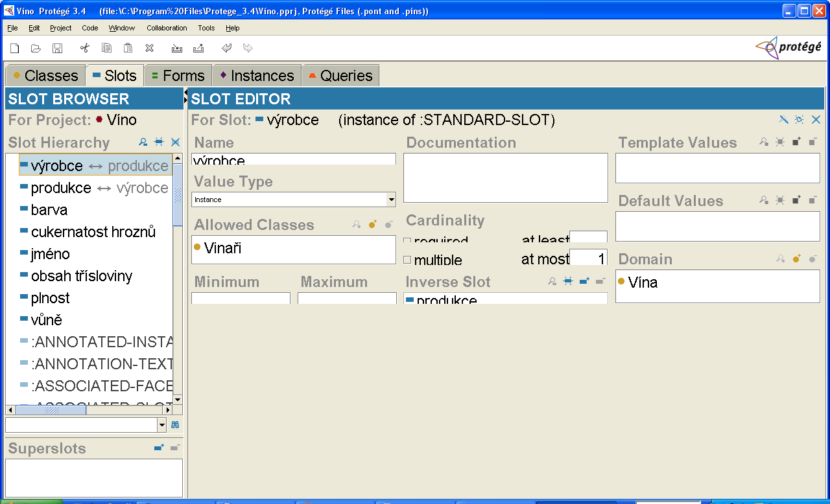Click the Archive project toolbar icon
The height and width of the screenshot is (504, 830).
point(177,48)
